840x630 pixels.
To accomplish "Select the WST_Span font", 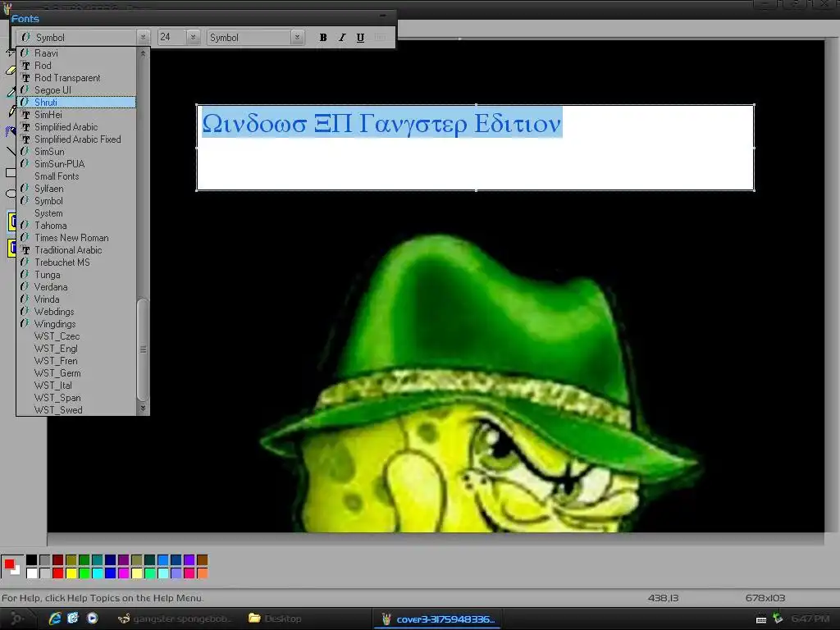I will point(76,398).
